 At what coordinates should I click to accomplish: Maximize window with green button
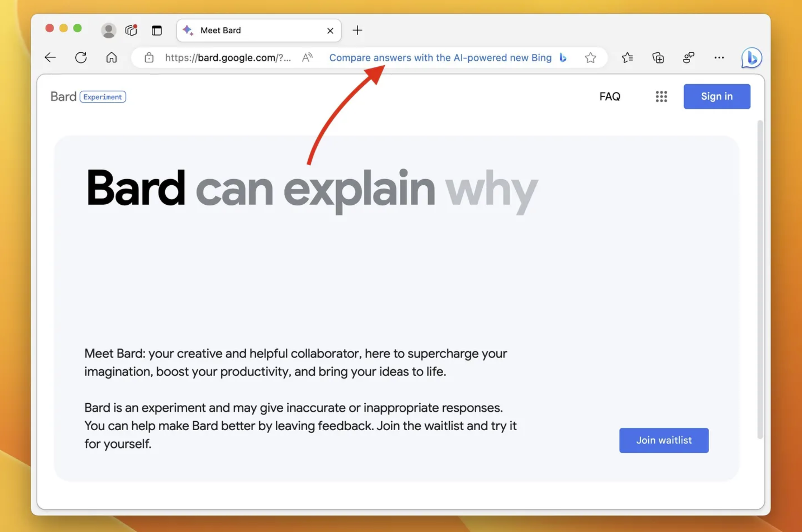pyautogui.click(x=77, y=28)
